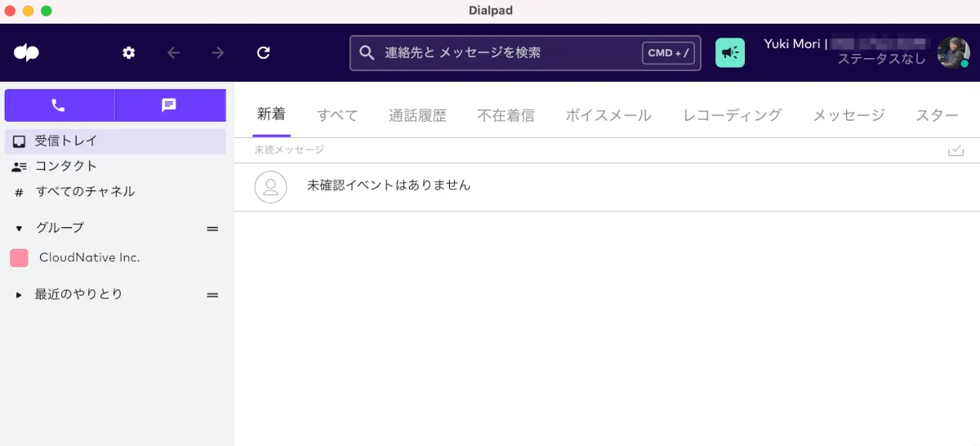Switch to the 不在着信 tab

tap(506, 115)
